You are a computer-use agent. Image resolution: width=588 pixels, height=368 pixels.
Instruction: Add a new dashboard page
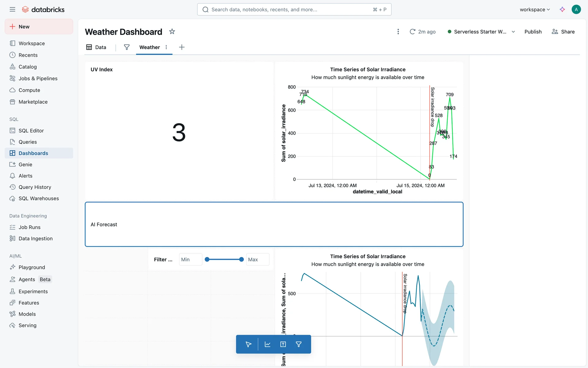coord(182,47)
